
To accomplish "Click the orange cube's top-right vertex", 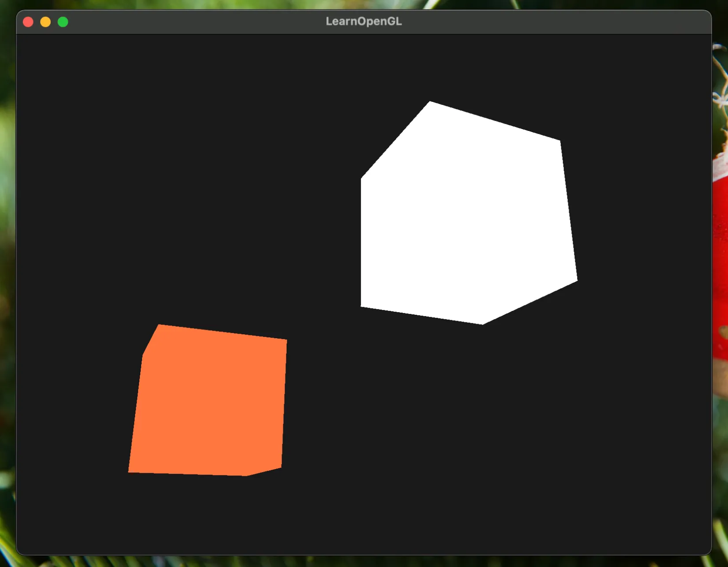I will 286,340.
